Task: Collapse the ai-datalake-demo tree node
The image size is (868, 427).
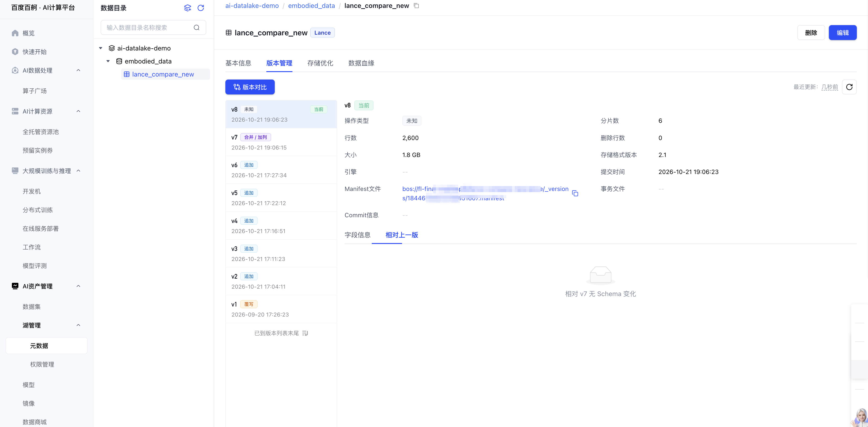Action: (x=100, y=48)
